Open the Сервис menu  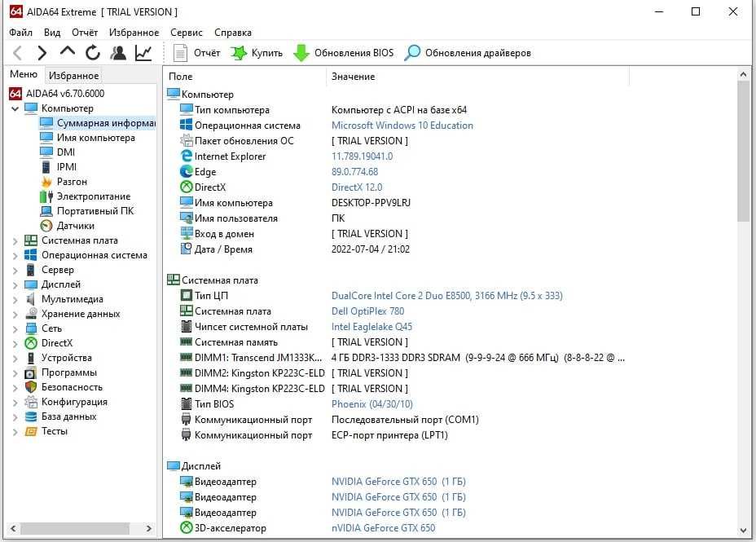pos(186,33)
